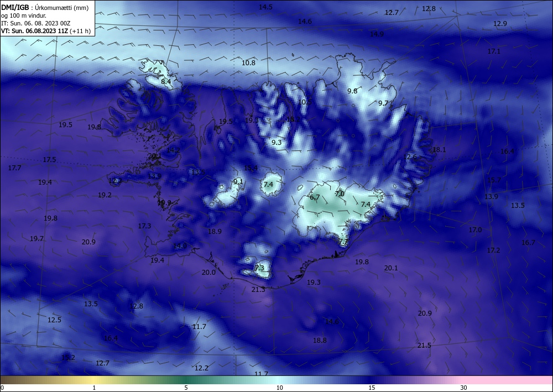Click the color scale tick labeled 10
553x392 pixels.
pyautogui.click(x=280, y=388)
